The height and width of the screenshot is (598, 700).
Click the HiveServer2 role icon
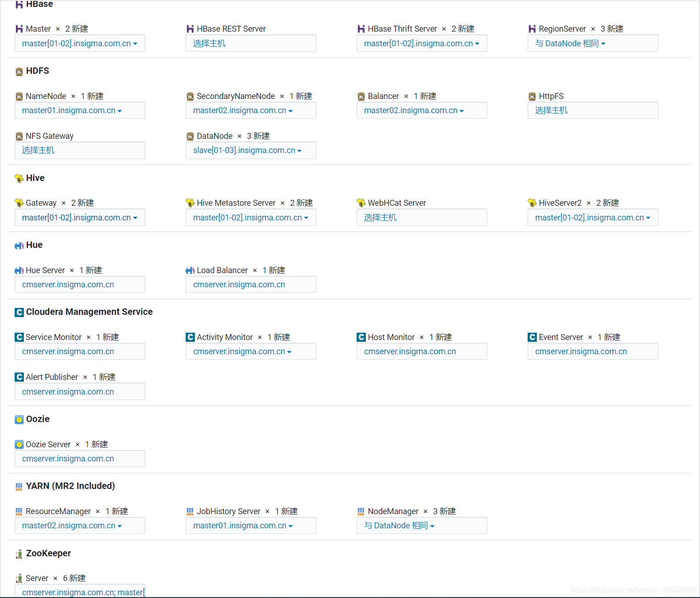[532, 203]
